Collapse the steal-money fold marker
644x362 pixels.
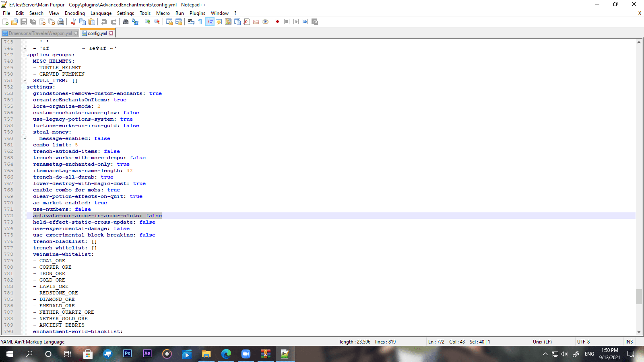click(x=24, y=132)
